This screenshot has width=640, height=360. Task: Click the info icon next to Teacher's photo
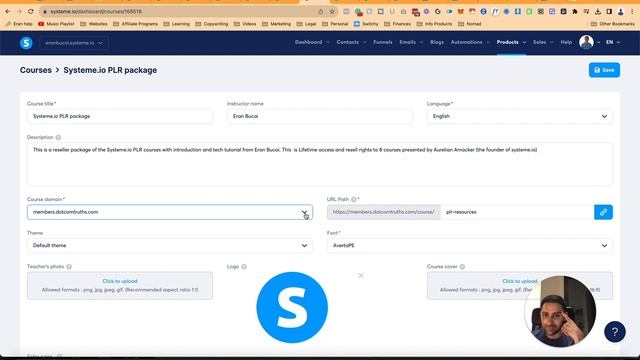point(69,267)
